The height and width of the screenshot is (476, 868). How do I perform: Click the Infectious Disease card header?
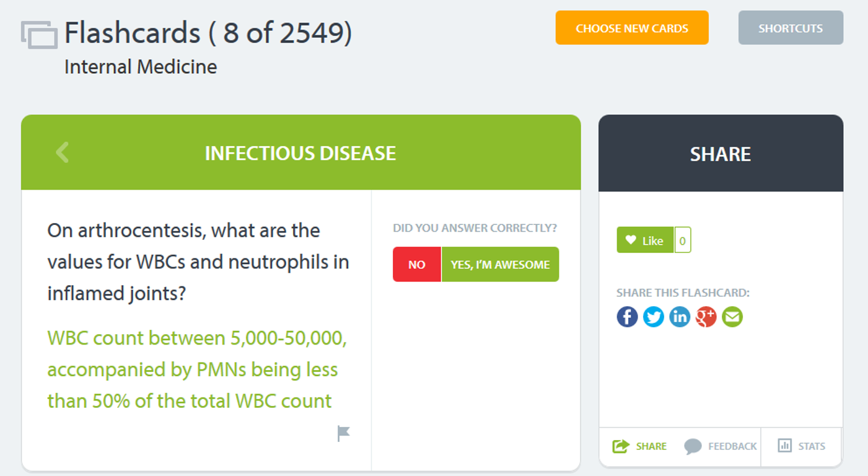point(300,152)
